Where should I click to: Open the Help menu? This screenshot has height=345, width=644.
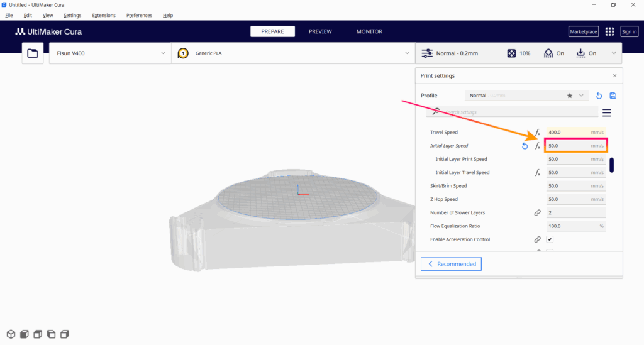tap(167, 16)
